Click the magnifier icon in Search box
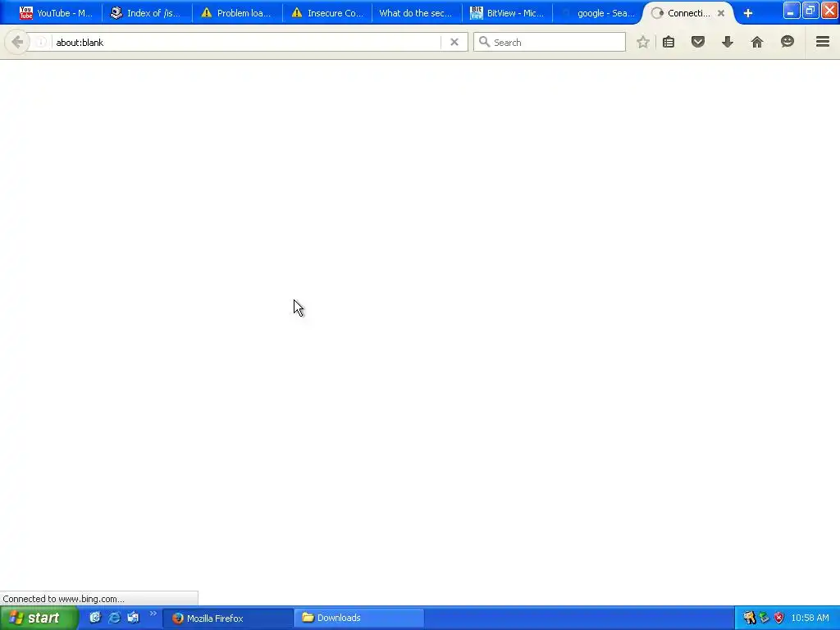 (484, 42)
